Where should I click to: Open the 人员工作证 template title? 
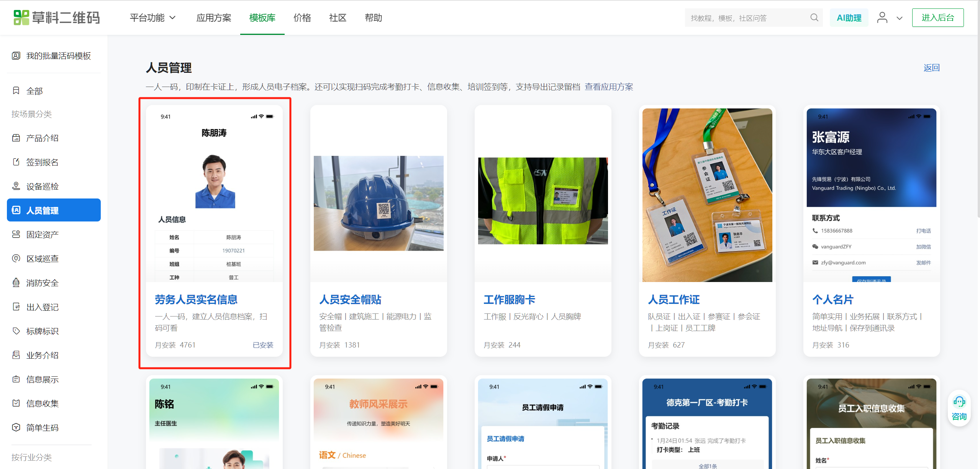(674, 300)
